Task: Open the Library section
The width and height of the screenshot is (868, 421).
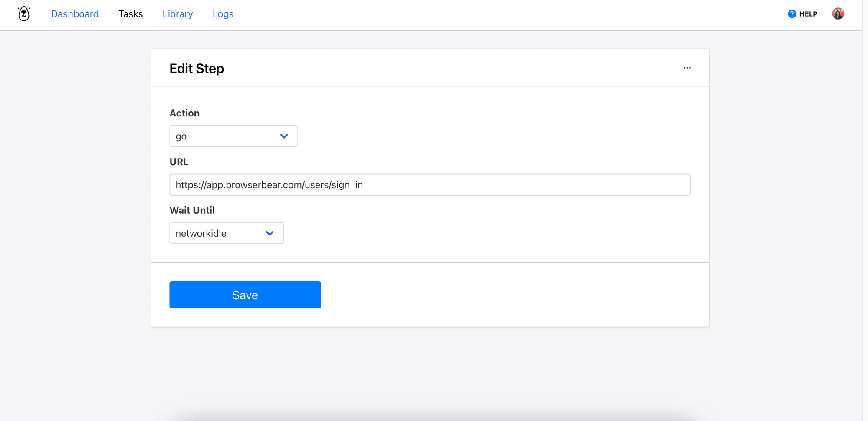Action: (177, 13)
